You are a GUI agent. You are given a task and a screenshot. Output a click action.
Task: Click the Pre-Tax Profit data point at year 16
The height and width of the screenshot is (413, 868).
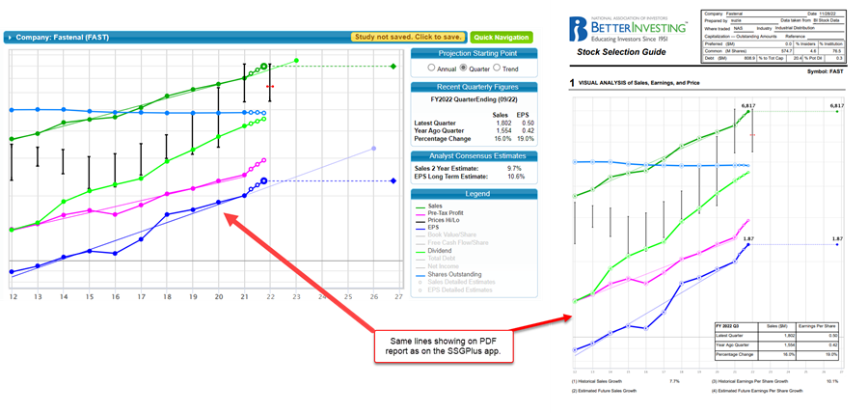pyautogui.click(x=115, y=215)
